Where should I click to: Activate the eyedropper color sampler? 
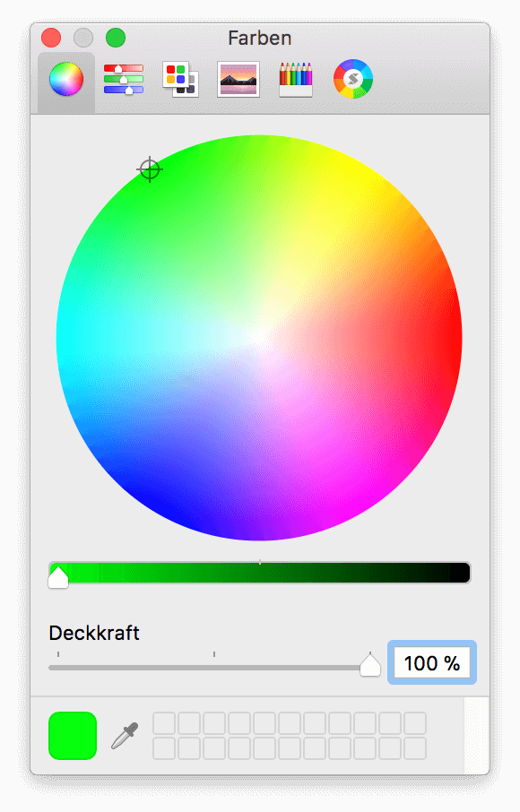pyautogui.click(x=125, y=736)
